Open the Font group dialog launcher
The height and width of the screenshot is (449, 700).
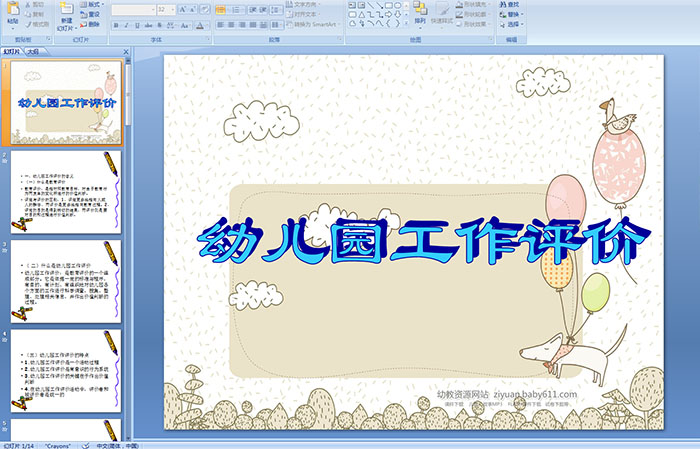tap(208, 39)
